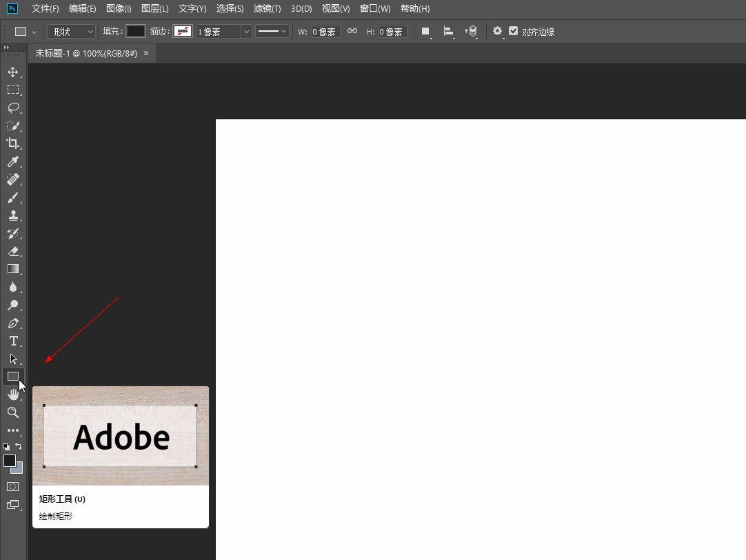
Task: Open the 帮助(H) menu
Action: click(415, 8)
